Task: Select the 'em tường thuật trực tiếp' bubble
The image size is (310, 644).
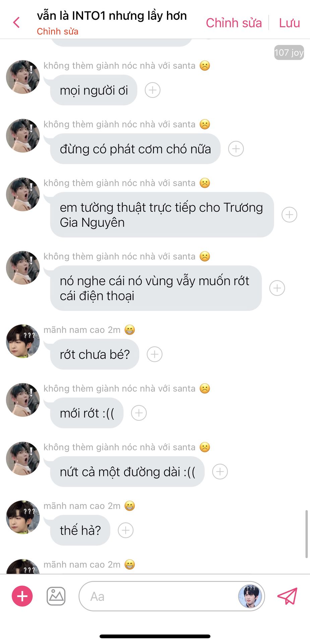Action: point(162,215)
